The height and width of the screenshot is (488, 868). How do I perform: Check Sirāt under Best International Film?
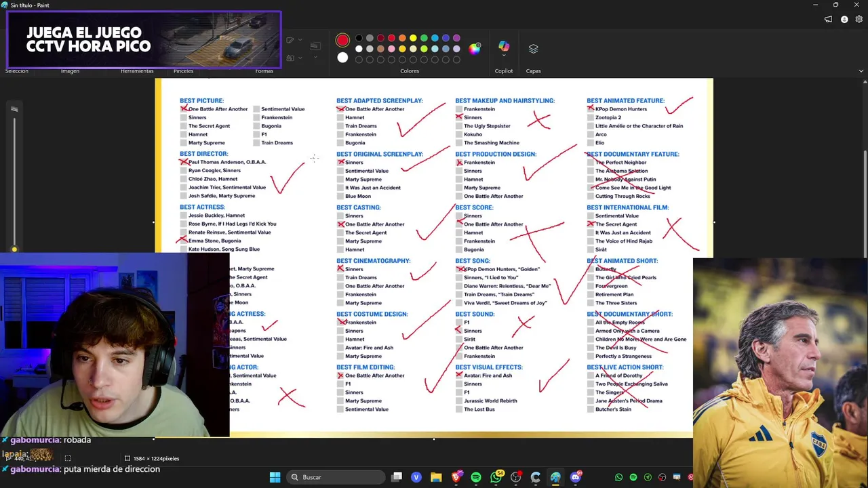pos(591,249)
